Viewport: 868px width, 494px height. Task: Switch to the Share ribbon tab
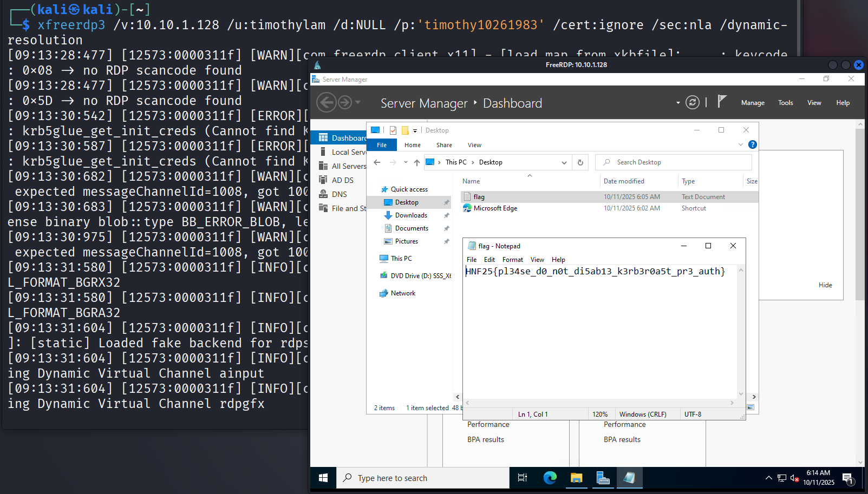click(x=444, y=145)
